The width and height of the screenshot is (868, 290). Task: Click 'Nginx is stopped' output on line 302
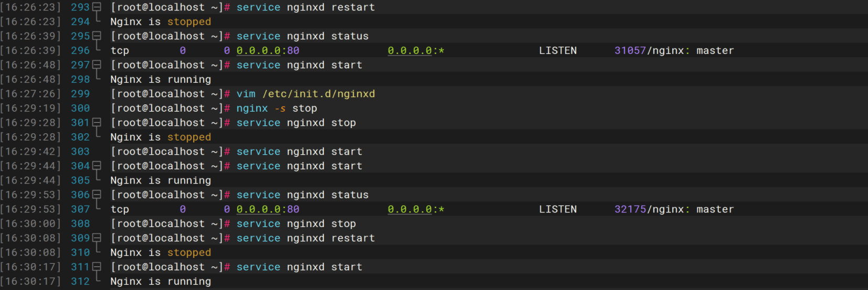pyautogui.click(x=161, y=137)
